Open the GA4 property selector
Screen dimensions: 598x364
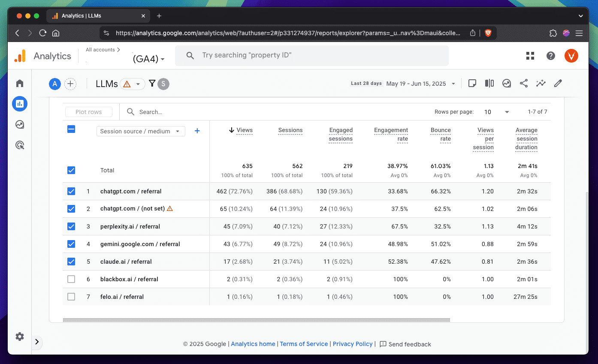pyautogui.click(x=148, y=59)
